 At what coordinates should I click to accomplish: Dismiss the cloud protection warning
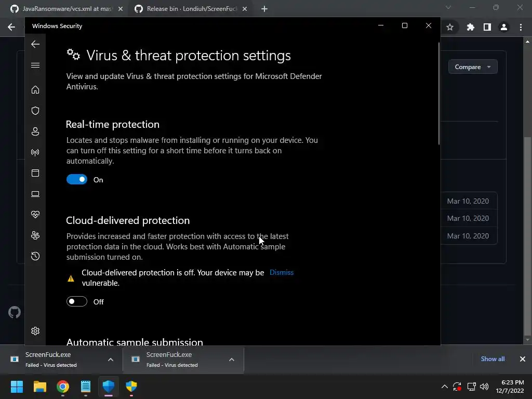coord(282,272)
